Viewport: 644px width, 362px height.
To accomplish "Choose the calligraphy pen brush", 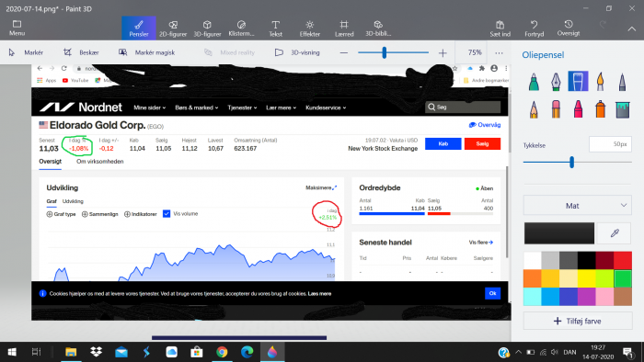I will [556, 81].
